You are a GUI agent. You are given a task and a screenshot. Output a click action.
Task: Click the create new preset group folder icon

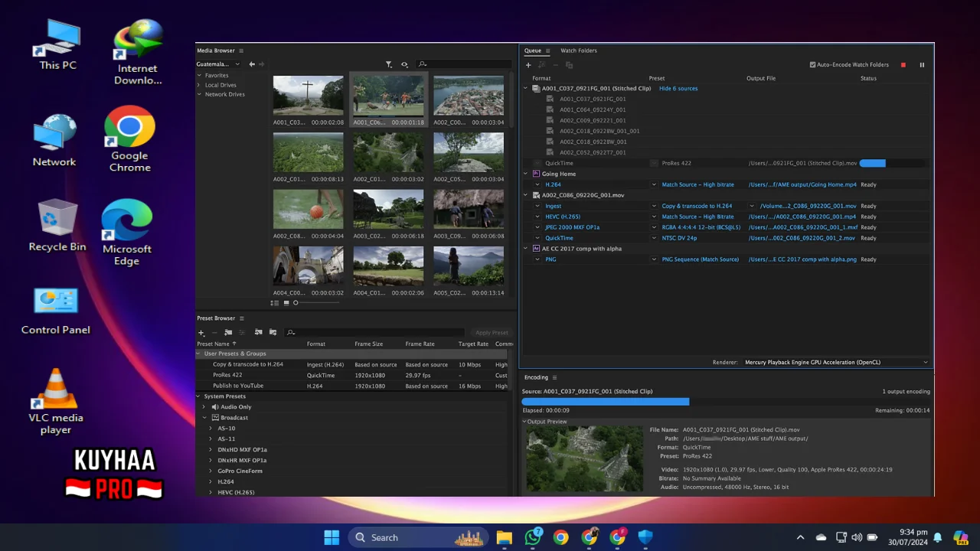tap(228, 332)
